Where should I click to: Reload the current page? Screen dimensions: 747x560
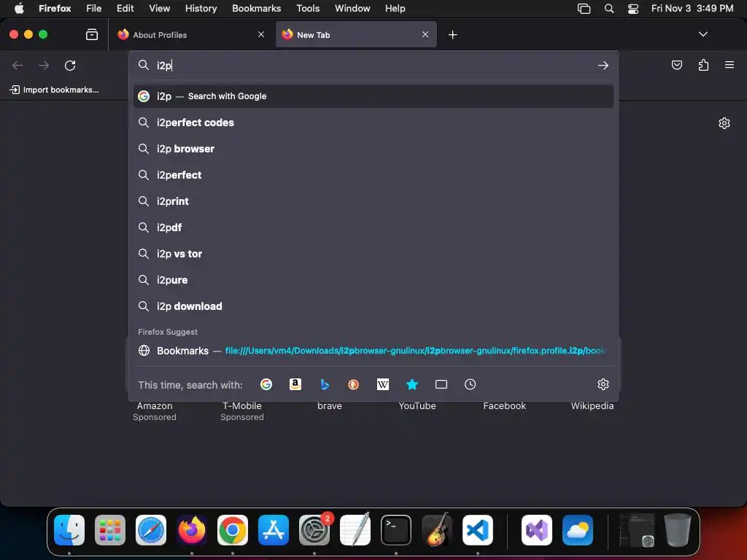[70, 65]
